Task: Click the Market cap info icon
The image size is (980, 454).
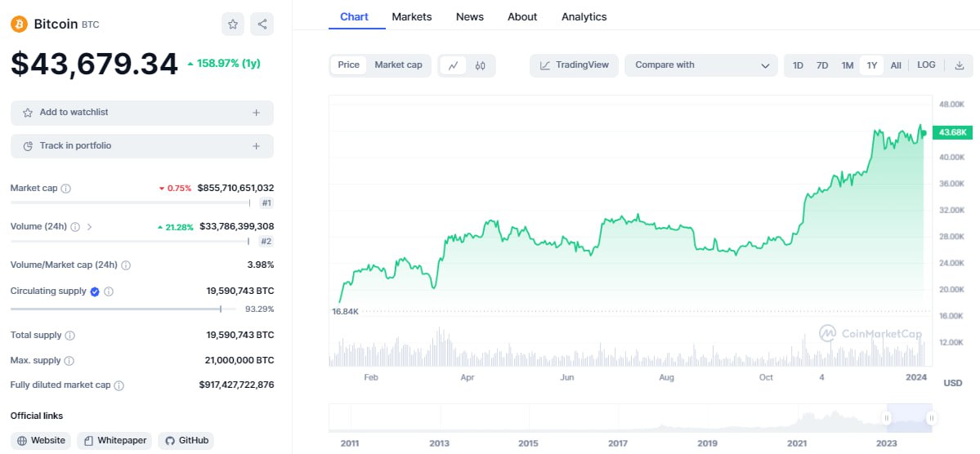Action: 66,189
